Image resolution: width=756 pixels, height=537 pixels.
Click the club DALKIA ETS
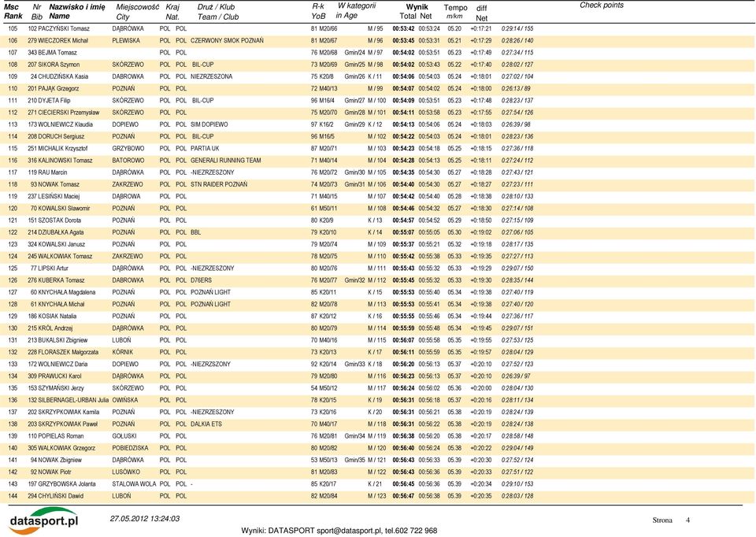(206, 424)
